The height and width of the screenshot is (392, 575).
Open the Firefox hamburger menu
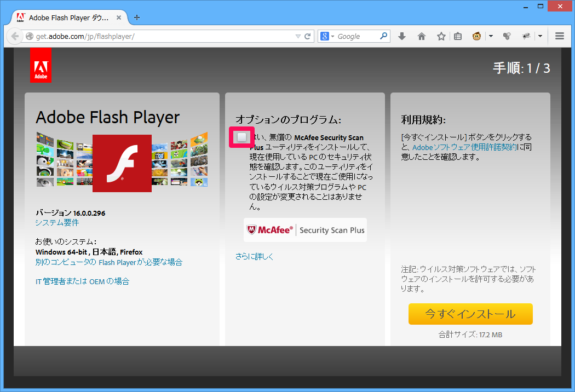coord(559,37)
